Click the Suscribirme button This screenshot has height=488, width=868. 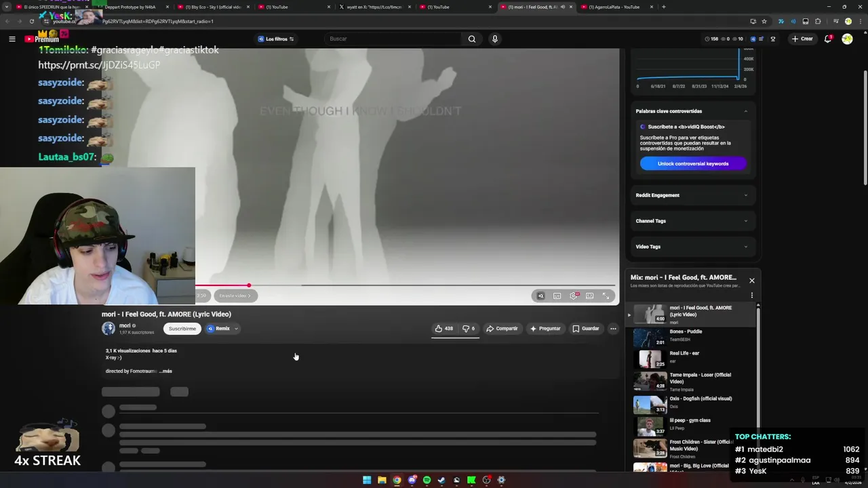[x=182, y=329]
